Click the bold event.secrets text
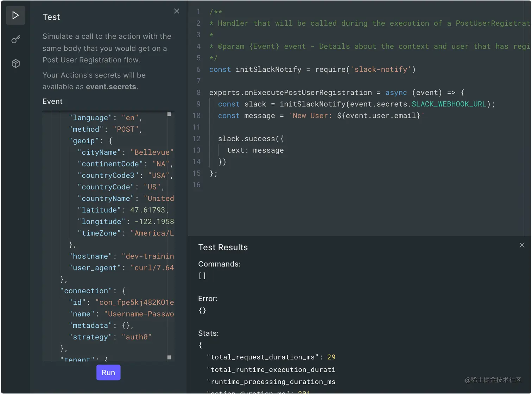The image size is (532, 394). point(110,87)
